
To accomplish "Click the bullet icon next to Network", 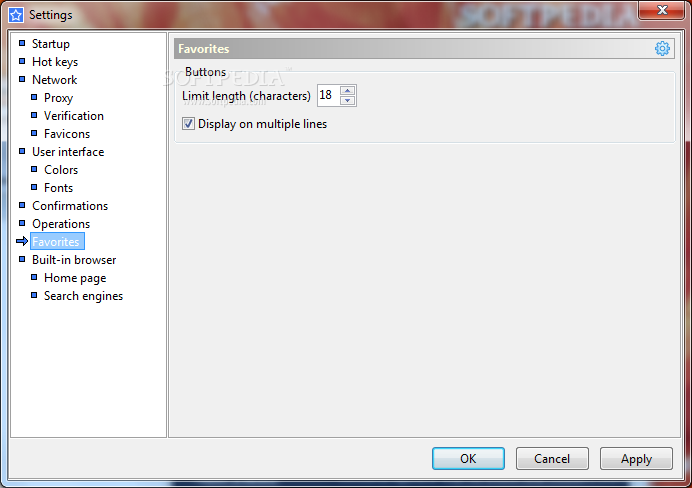I will click(x=22, y=79).
